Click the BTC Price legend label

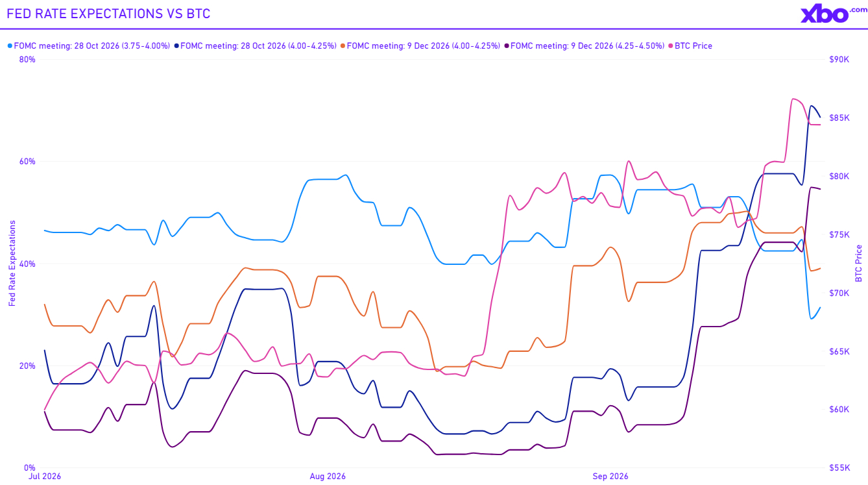pos(693,46)
